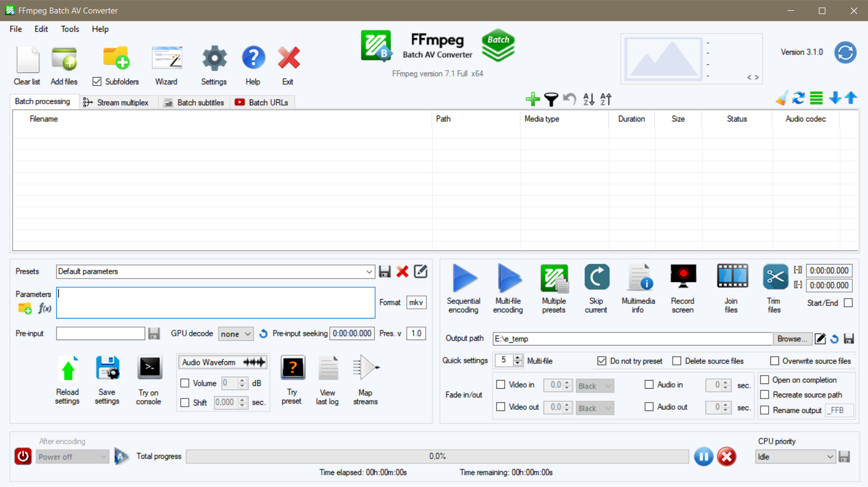Click the Pre-input seeking time field
This screenshot has height=487, width=868.
(352, 334)
